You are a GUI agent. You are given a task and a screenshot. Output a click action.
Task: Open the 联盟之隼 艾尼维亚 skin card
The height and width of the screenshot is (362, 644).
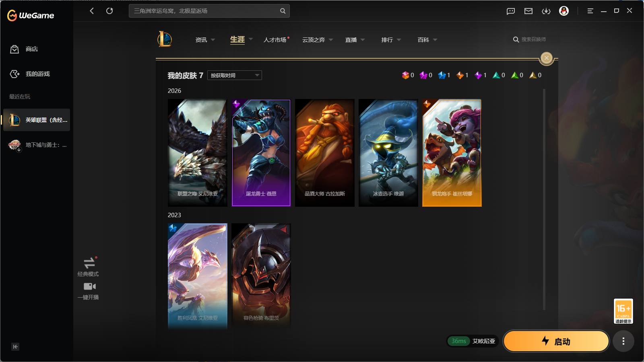[x=198, y=153]
